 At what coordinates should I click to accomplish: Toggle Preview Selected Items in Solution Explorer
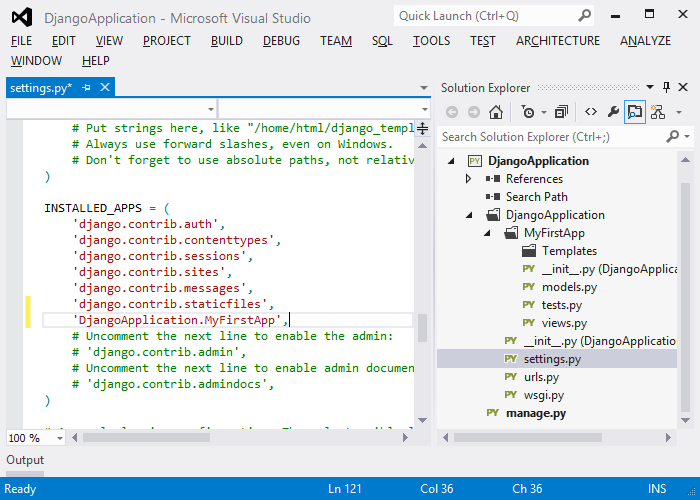tap(635, 112)
